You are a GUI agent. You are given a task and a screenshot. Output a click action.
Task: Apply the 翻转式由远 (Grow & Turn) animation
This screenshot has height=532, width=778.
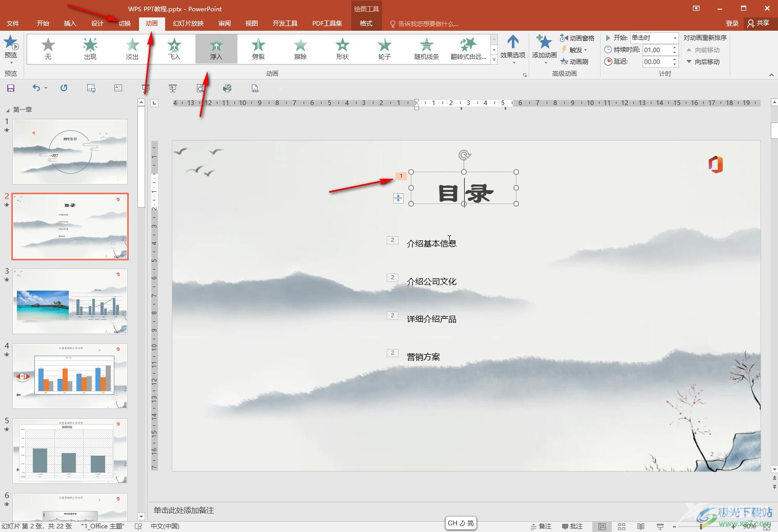coord(469,49)
